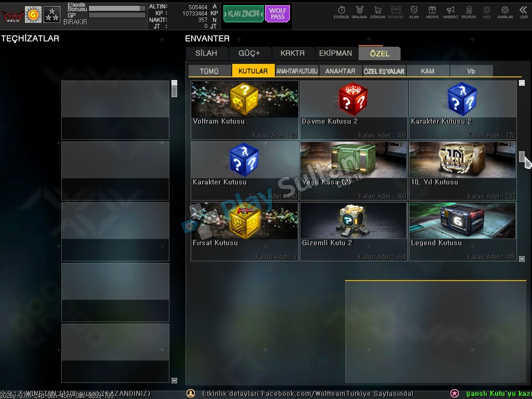
Task: Click the pink star icon in bottom bar
Action: click(x=454, y=394)
